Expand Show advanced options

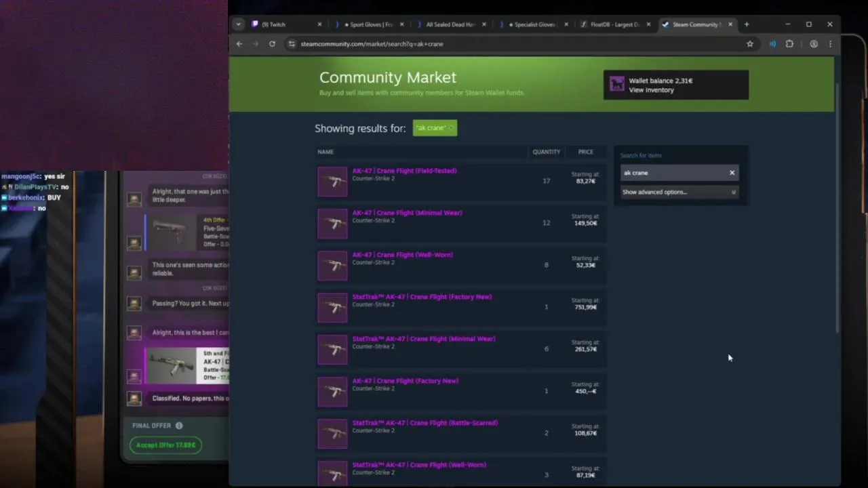(x=679, y=192)
